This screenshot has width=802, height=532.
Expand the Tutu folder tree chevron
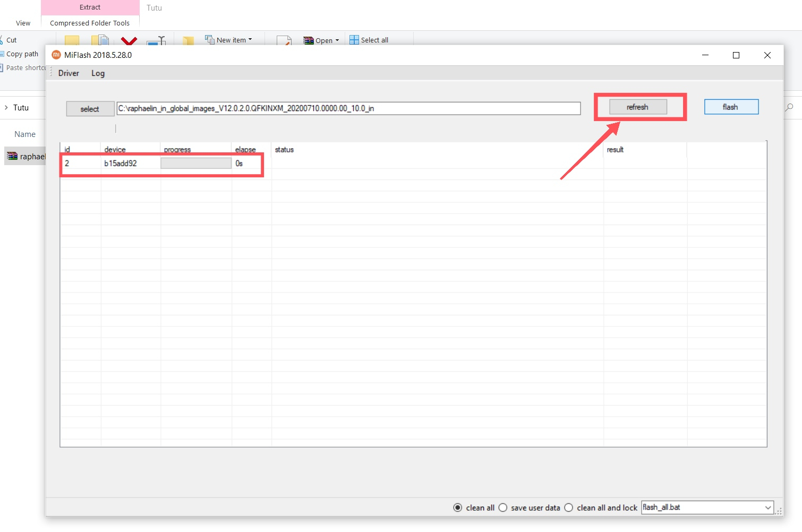6,107
